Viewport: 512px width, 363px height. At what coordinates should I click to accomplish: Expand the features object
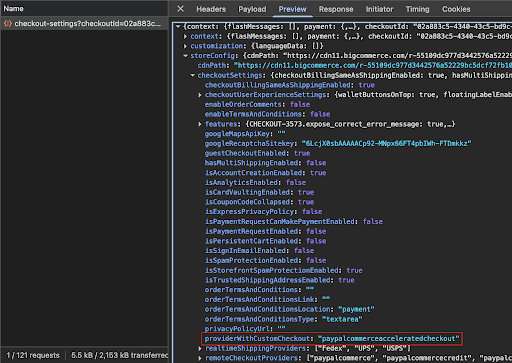click(x=200, y=124)
